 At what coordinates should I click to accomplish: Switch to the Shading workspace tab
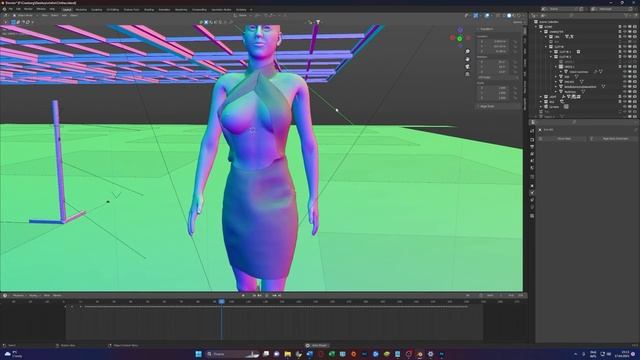click(x=149, y=9)
